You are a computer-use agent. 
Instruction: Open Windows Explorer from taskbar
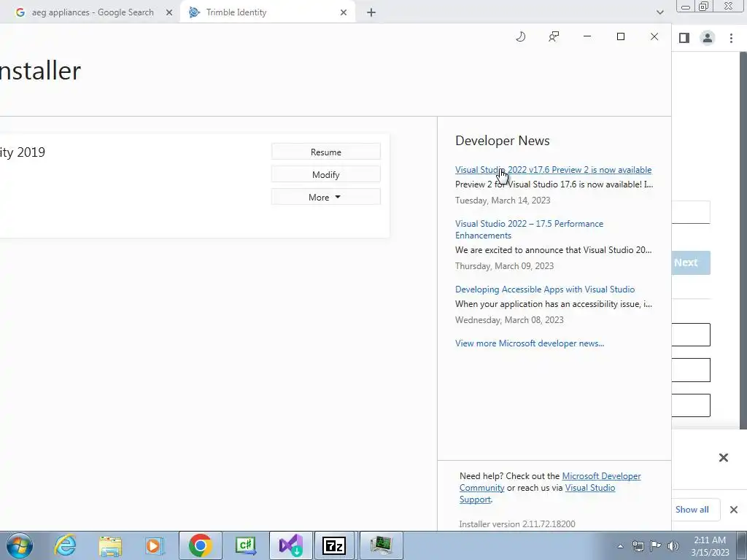point(110,545)
